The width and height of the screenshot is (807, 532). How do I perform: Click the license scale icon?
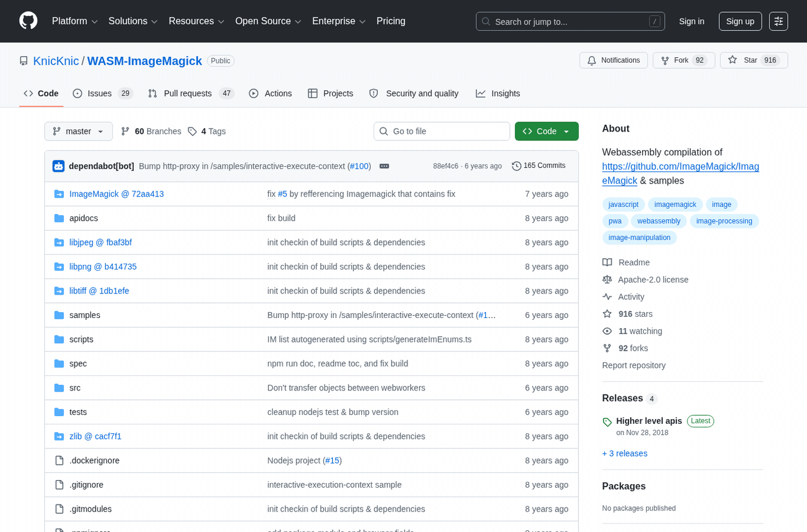pyautogui.click(x=607, y=280)
